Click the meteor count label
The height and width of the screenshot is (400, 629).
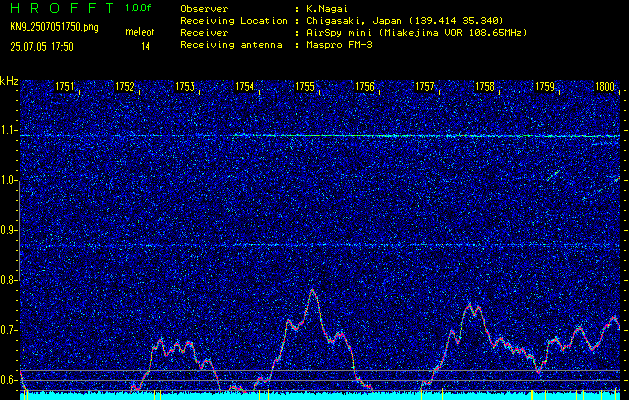coord(140,32)
